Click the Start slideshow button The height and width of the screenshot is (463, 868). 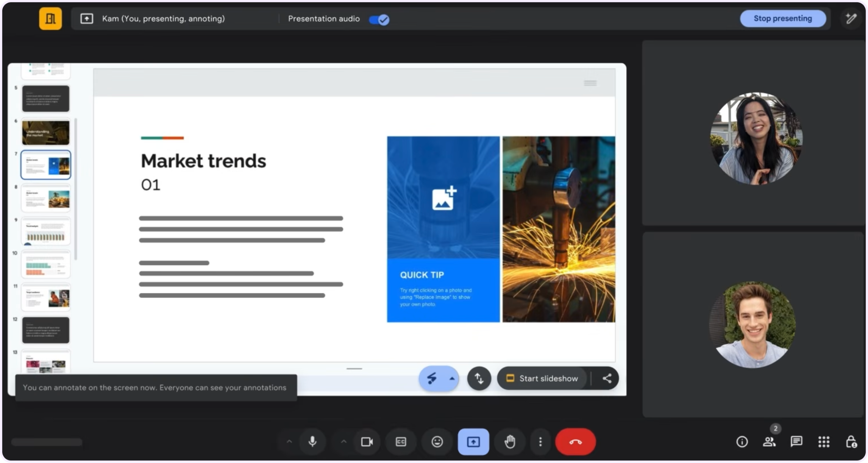(542, 378)
